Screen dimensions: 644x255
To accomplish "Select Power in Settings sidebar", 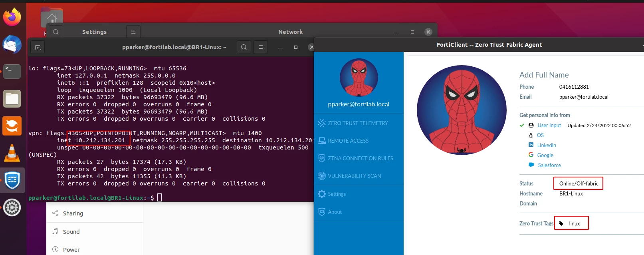I will pyautogui.click(x=95, y=249).
